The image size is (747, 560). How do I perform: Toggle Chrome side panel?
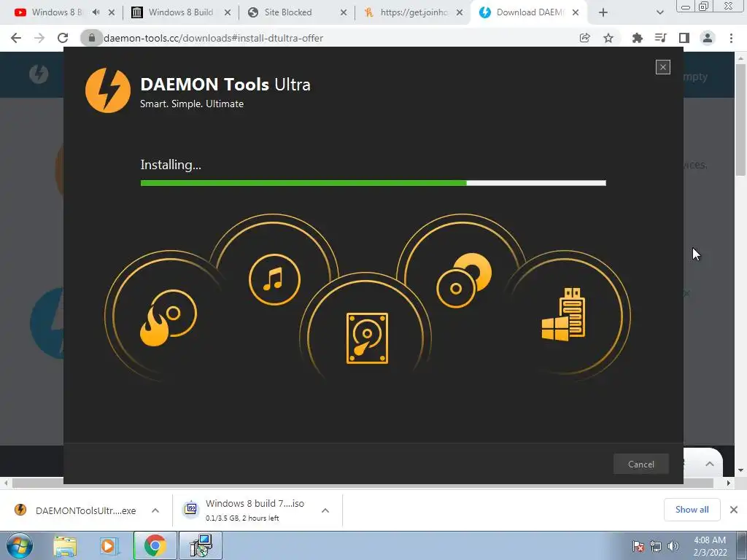pyautogui.click(x=684, y=38)
